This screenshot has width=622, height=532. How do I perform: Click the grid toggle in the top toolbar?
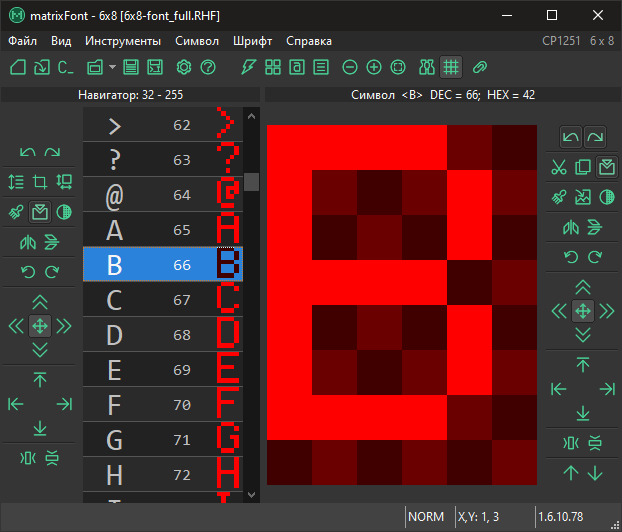click(x=451, y=67)
